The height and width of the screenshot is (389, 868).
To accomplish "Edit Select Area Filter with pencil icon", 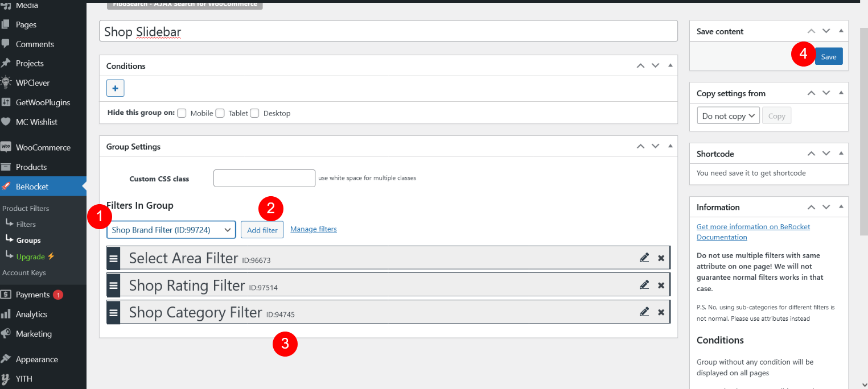I will [x=644, y=258].
